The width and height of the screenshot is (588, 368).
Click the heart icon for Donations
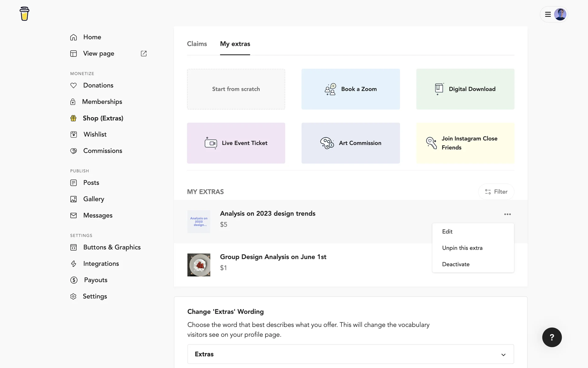[73, 86]
